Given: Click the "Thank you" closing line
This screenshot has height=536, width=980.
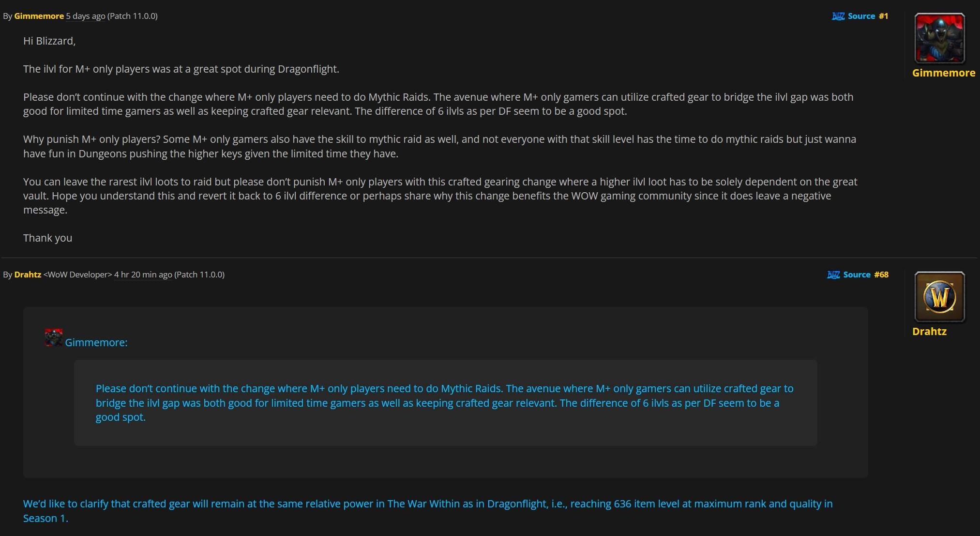Looking at the screenshot, I should [47, 238].
